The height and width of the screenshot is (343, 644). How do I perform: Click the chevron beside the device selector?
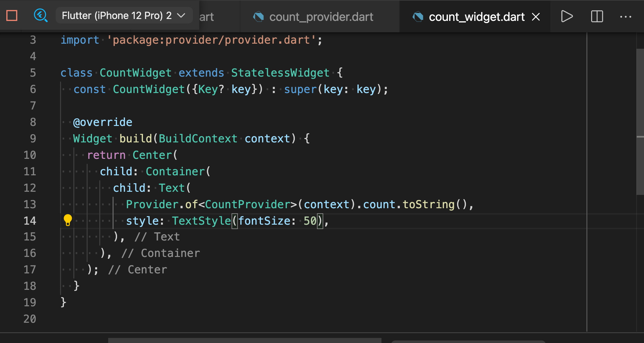tap(181, 16)
